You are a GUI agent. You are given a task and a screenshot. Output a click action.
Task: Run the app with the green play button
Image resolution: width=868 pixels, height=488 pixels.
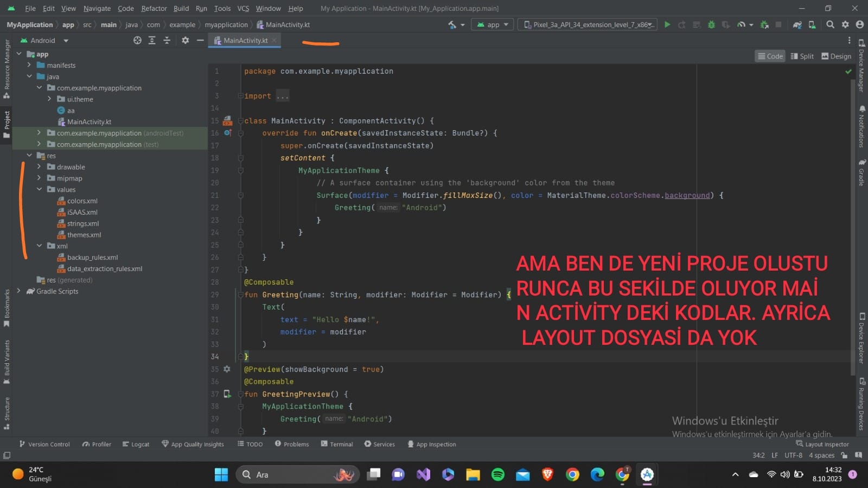667,24
